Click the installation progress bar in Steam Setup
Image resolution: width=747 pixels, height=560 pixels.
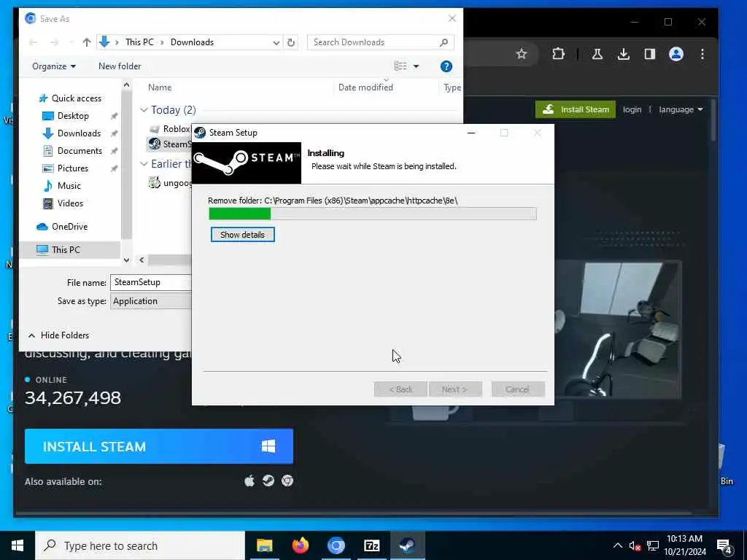pos(373,214)
